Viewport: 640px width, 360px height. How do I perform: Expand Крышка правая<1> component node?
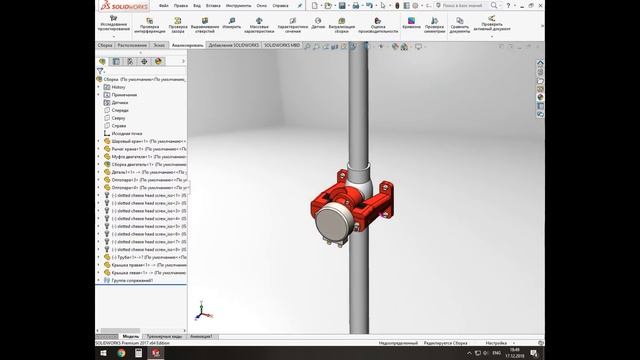[98, 265]
